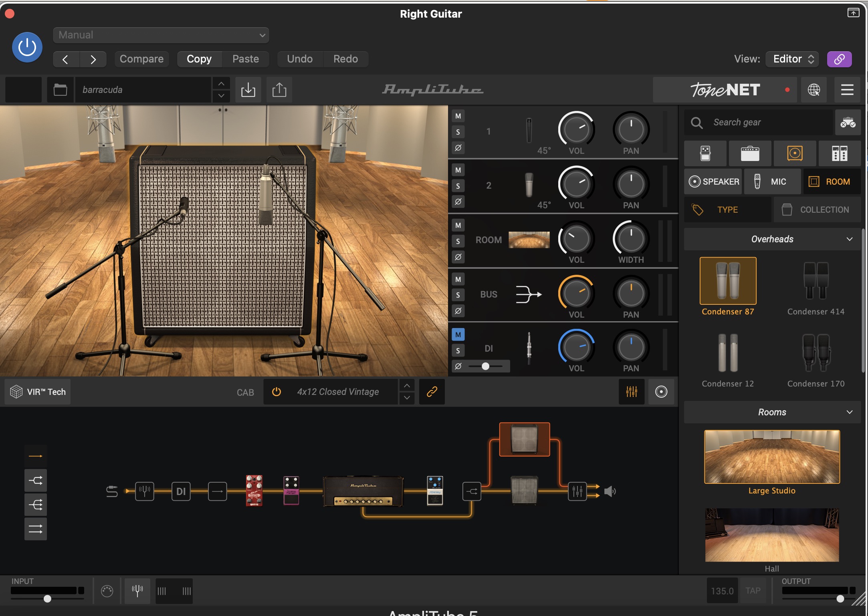Switch to the ROOM tab
This screenshot has height=616, width=868.
832,182
